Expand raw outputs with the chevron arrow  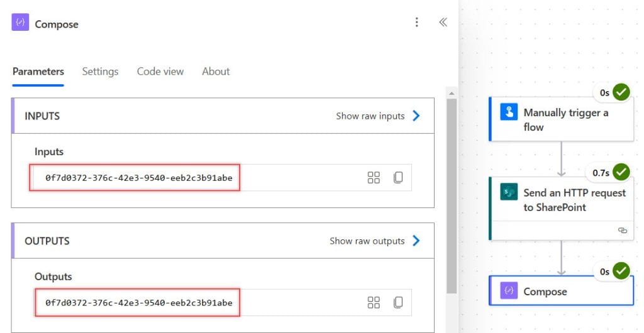pos(416,240)
